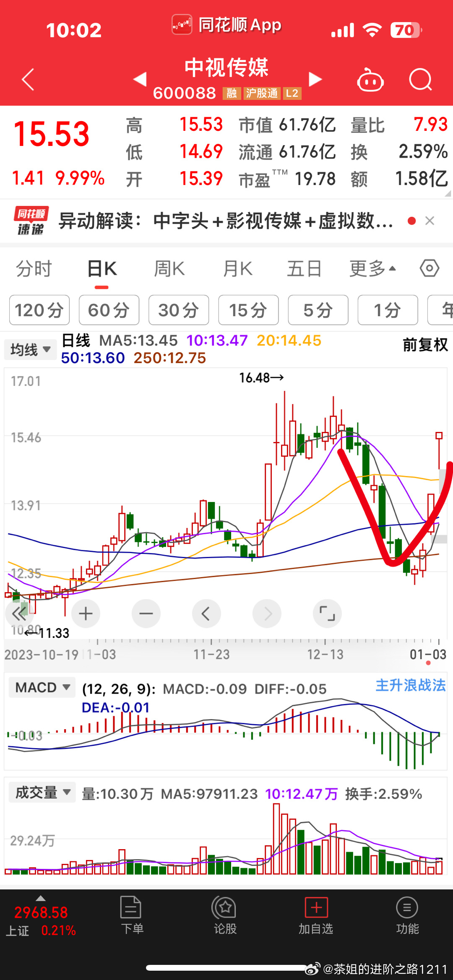Select 60分 period

click(109, 310)
